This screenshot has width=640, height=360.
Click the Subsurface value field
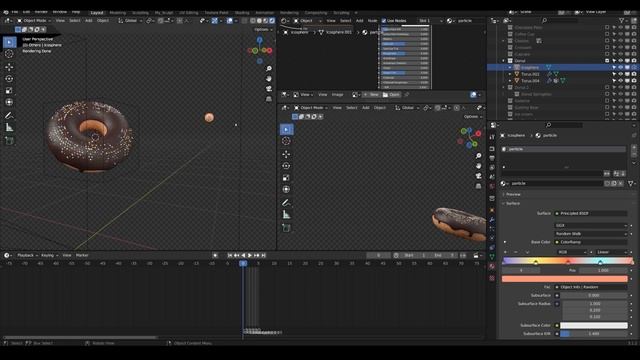pos(593,295)
